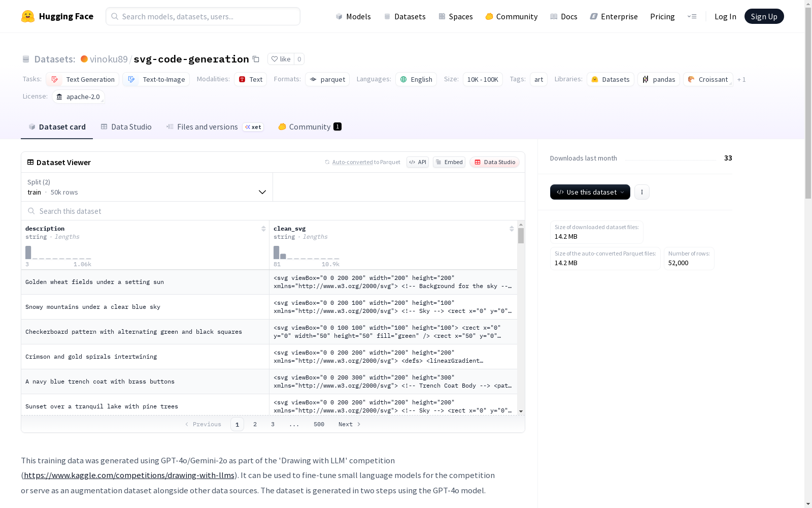Open the Enterprise nav item
This screenshot has width=812, height=508.
[x=614, y=16]
